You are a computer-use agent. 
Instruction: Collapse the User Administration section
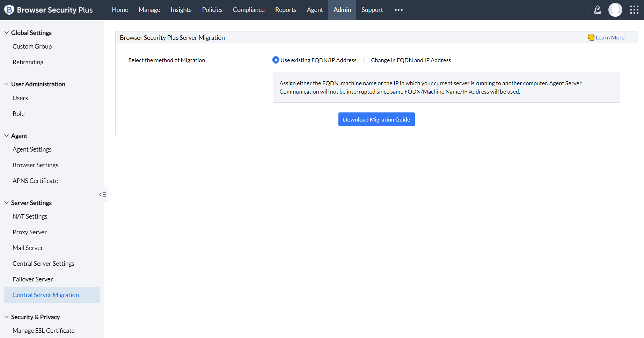click(6, 84)
